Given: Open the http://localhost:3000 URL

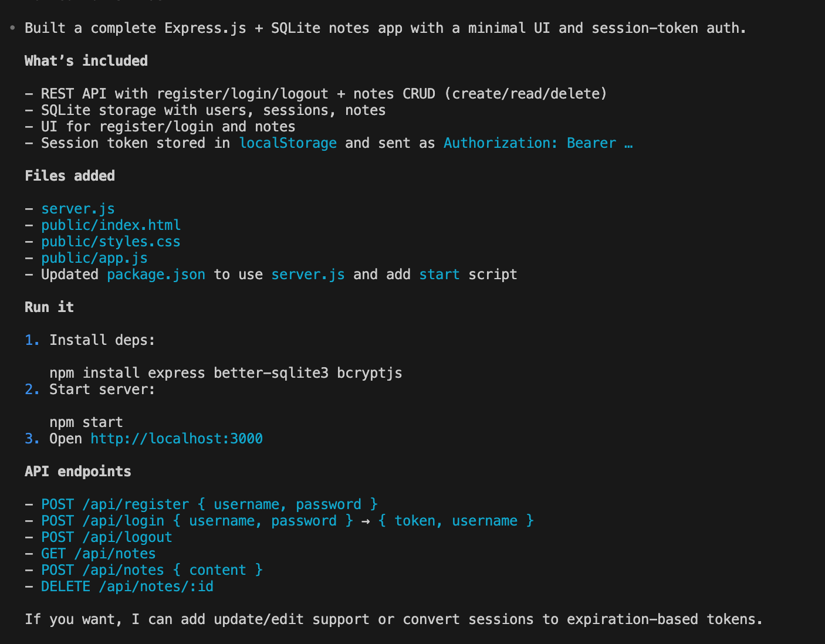Looking at the screenshot, I should (176, 439).
